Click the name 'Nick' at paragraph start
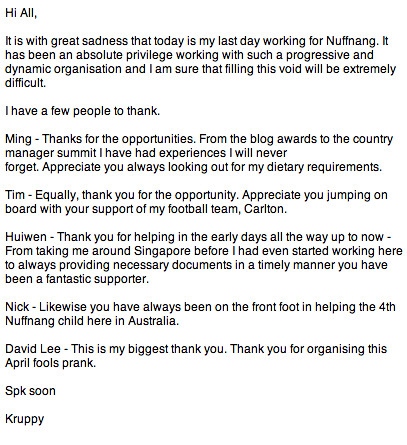Image resolution: width=407 pixels, height=445 pixels. coord(17,307)
